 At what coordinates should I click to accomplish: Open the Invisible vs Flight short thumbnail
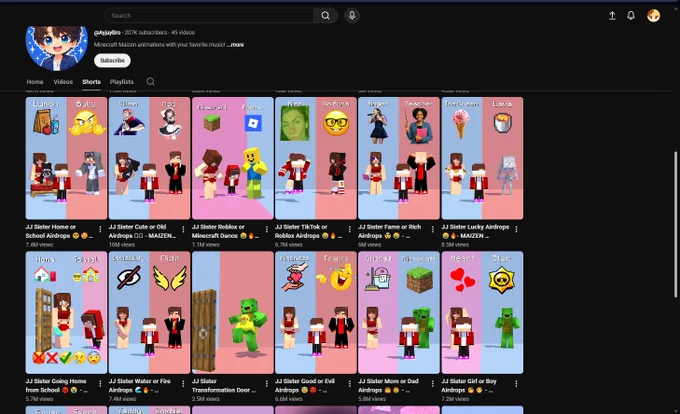(149, 313)
